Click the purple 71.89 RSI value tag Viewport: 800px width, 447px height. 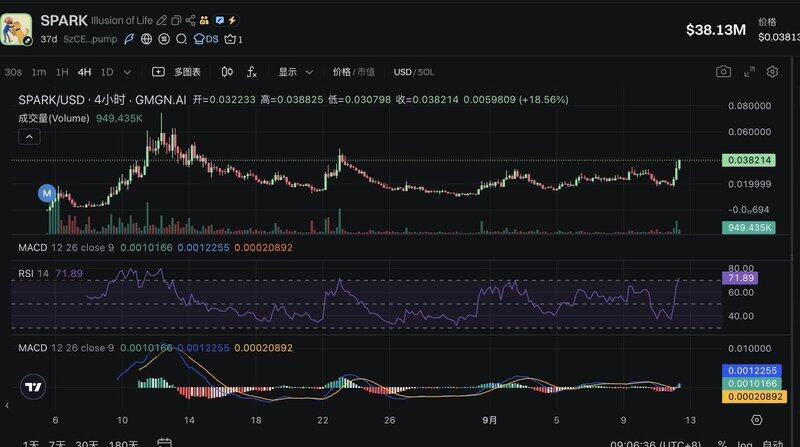740,278
